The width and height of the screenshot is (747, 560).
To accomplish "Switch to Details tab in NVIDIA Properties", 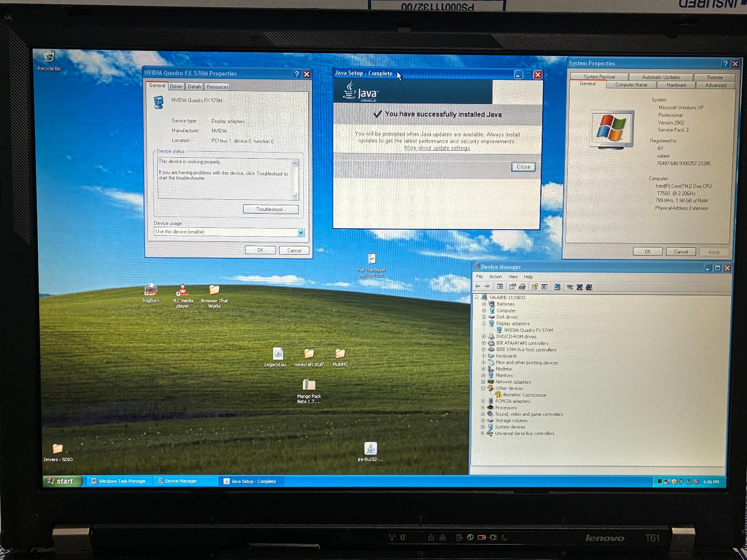I will [195, 86].
